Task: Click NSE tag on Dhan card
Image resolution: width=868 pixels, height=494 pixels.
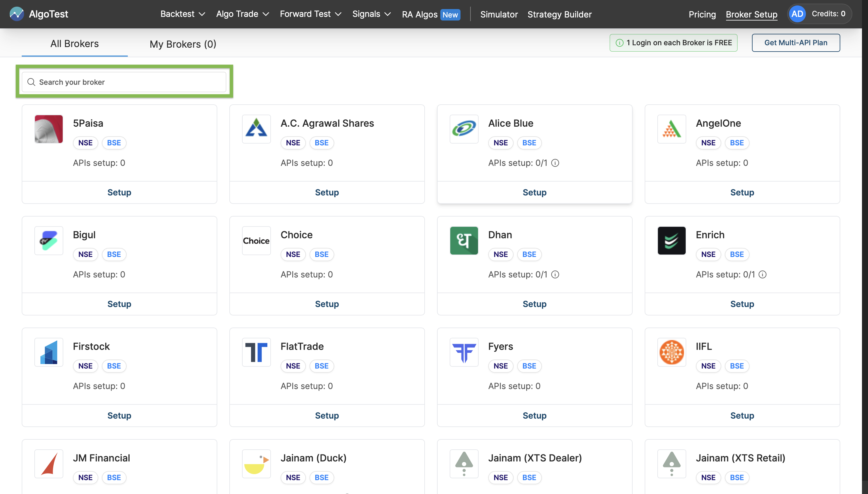Action: click(x=500, y=255)
